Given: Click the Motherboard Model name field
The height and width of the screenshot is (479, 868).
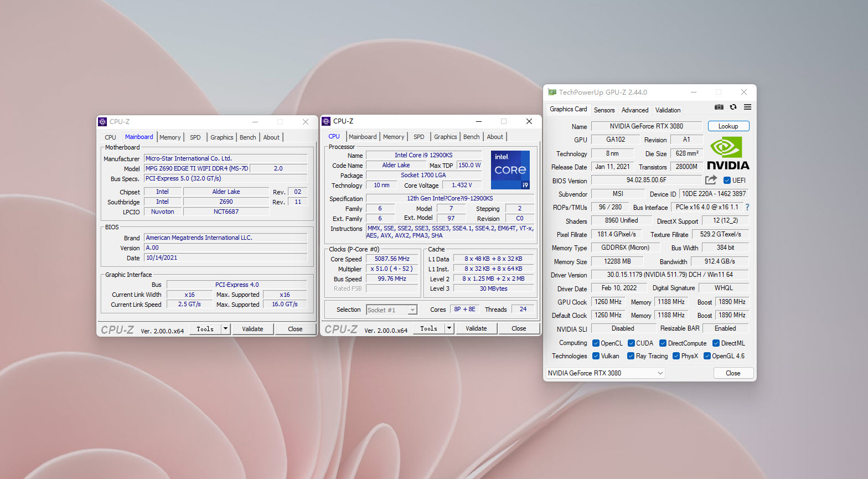Looking at the screenshot, I should pyautogui.click(x=197, y=168).
